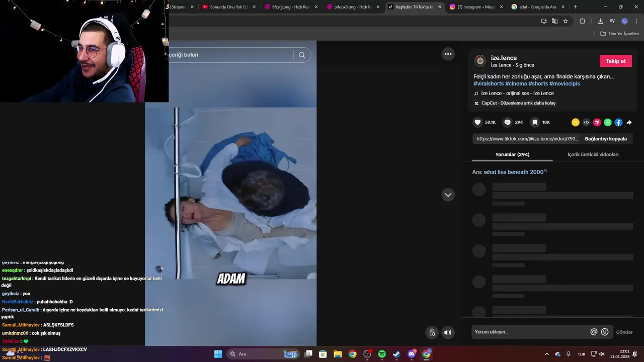Open Windows Start menu
This screenshot has height=362, width=644.
coord(218,354)
